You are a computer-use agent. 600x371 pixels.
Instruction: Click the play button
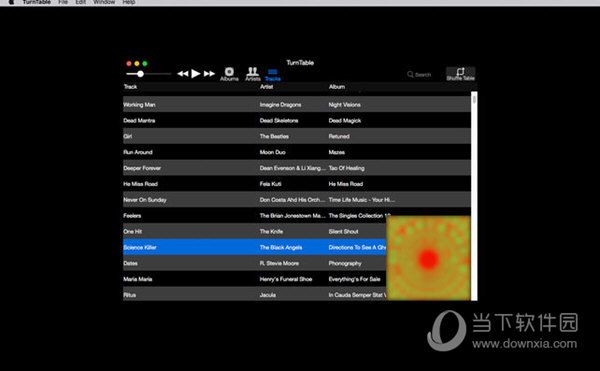(196, 73)
